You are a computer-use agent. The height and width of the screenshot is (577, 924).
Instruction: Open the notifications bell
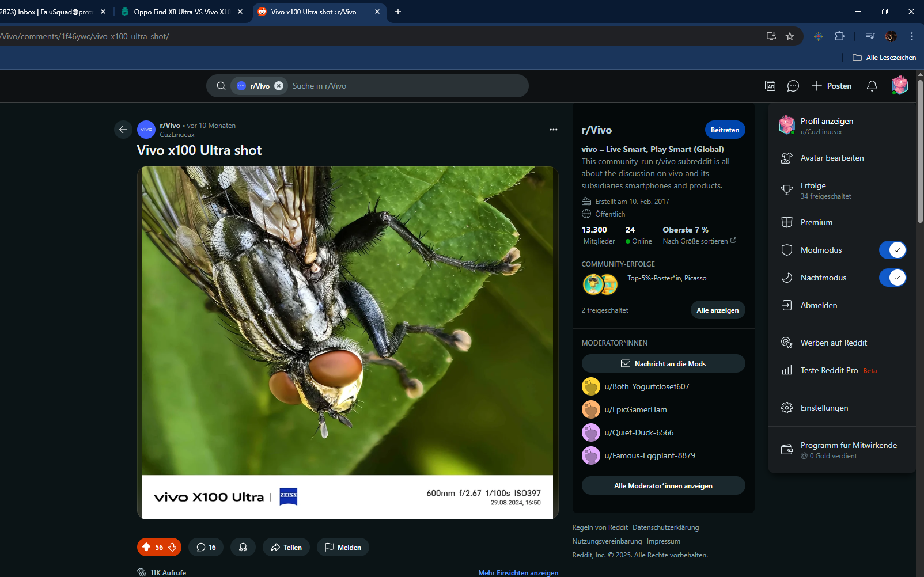tap(872, 86)
